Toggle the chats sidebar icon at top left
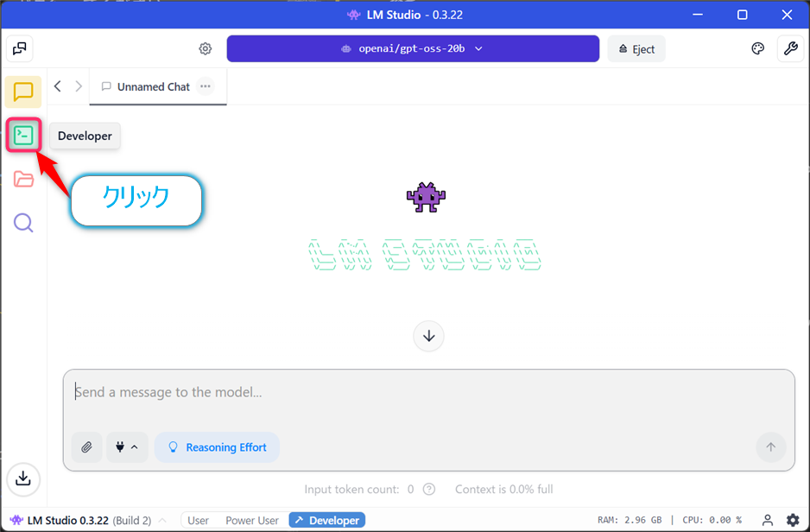The height and width of the screenshot is (532, 810). [20, 48]
